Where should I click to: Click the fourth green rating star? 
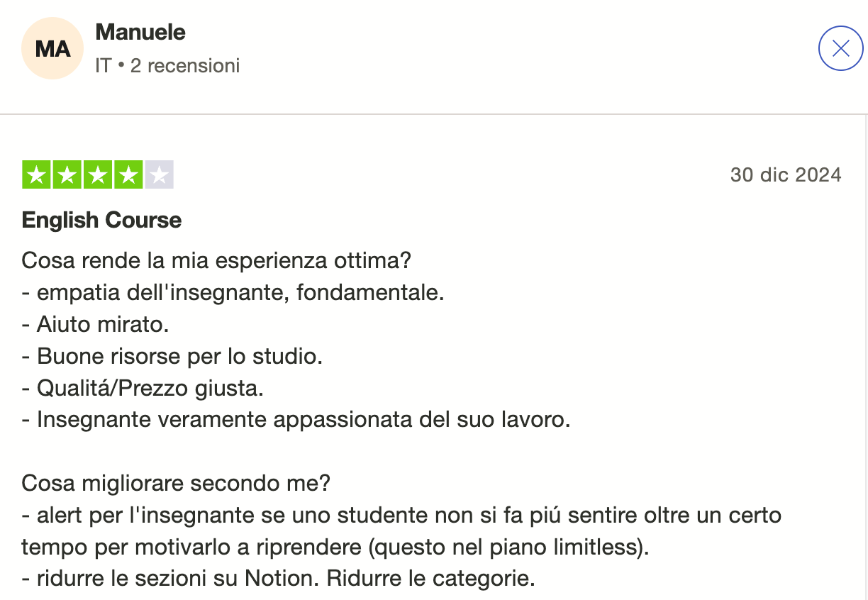point(128,175)
